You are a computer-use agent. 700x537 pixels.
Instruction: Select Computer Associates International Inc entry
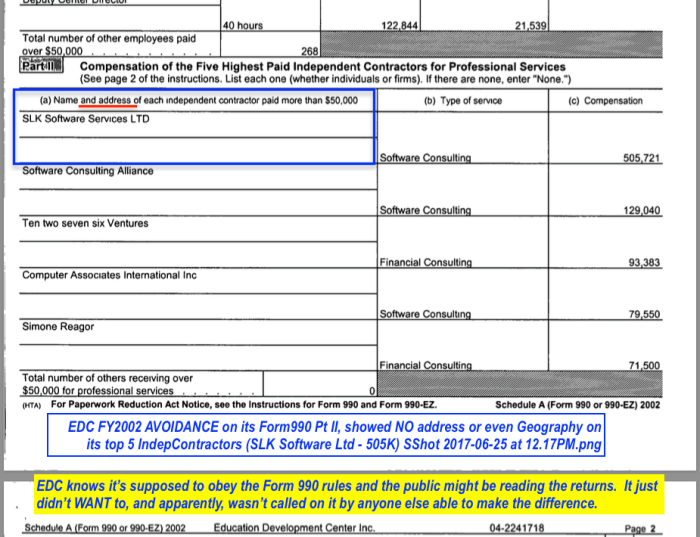[109, 275]
